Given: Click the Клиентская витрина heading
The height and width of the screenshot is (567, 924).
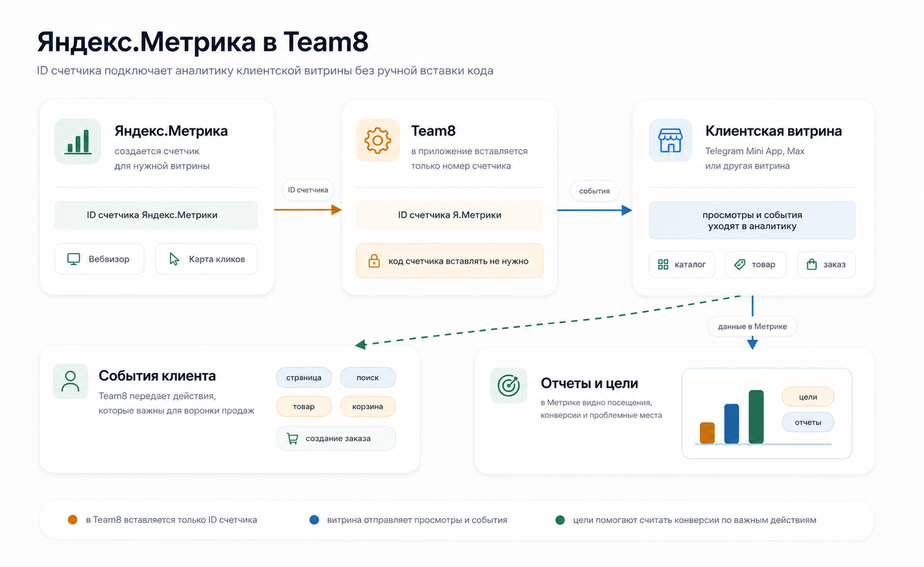Looking at the screenshot, I should coord(773,131).
